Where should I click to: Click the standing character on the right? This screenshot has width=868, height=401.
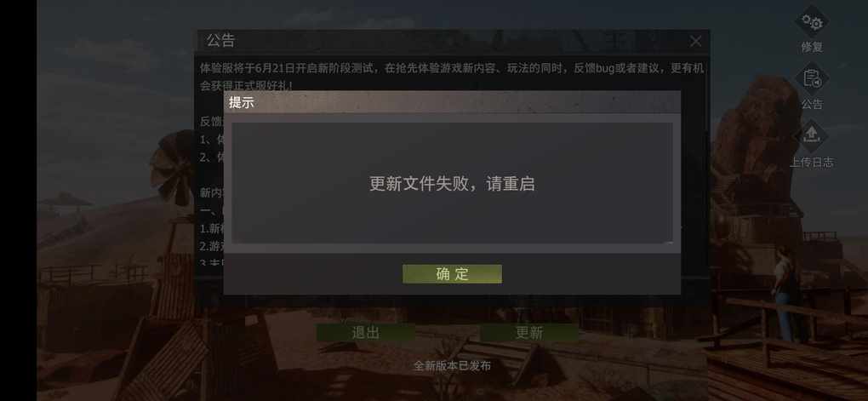point(785,294)
